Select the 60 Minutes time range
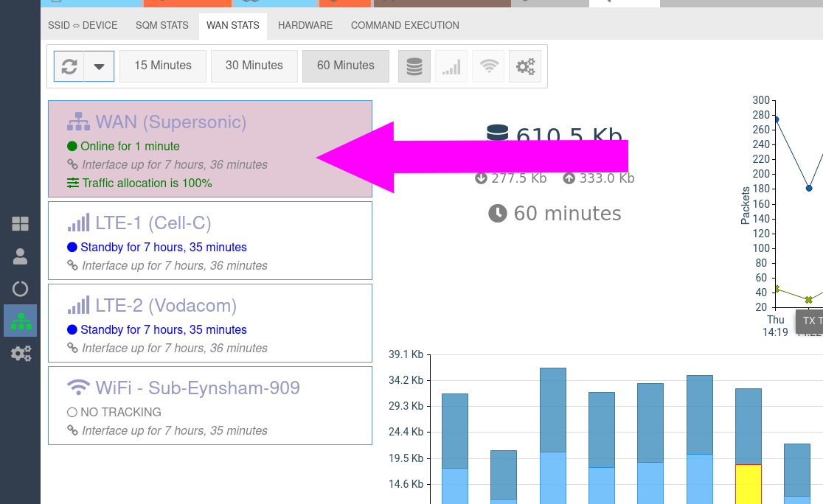823x504 pixels. (345, 66)
